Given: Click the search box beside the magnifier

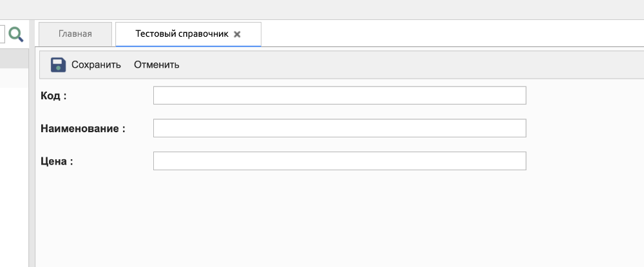Looking at the screenshot, I should (3, 34).
